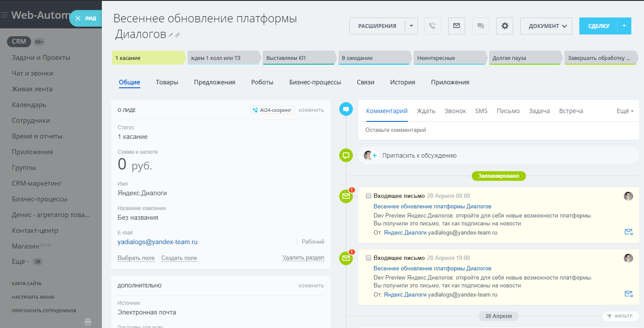Screen dimensions: 644x328
Task: Select the Письмо activity tab
Action: click(508, 111)
